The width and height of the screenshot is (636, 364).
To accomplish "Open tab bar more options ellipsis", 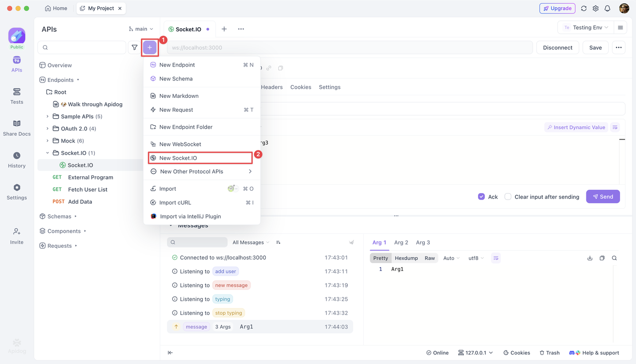I will [x=241, y=29].
